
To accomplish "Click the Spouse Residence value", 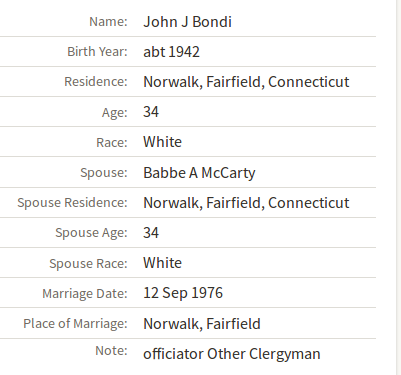I will [x=246, y=203].
